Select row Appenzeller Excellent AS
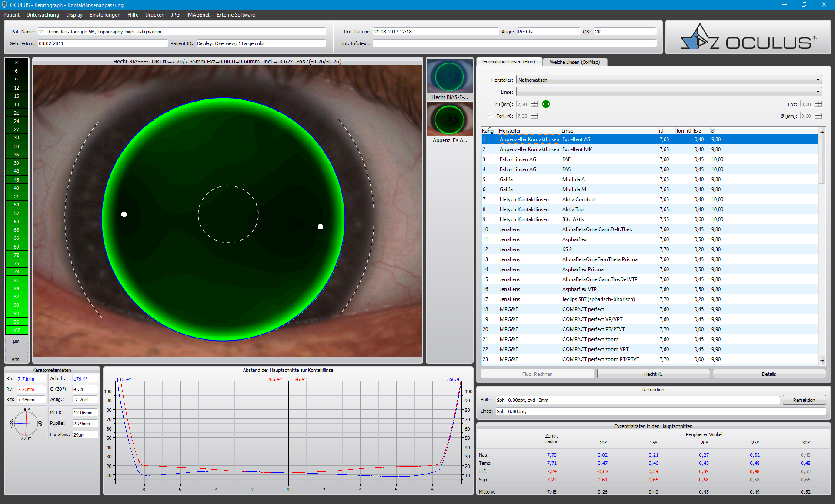 [x=650, y=139]
